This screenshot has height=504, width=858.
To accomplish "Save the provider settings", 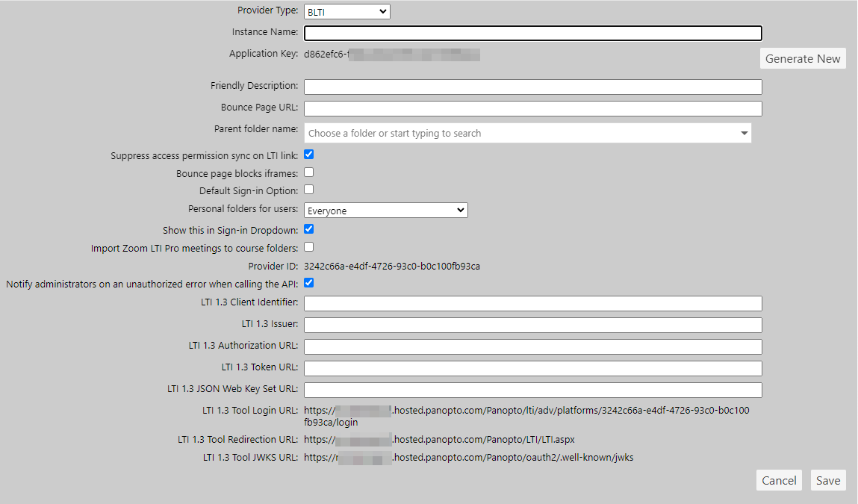I will pyautogui.click(x=828, y=480).
